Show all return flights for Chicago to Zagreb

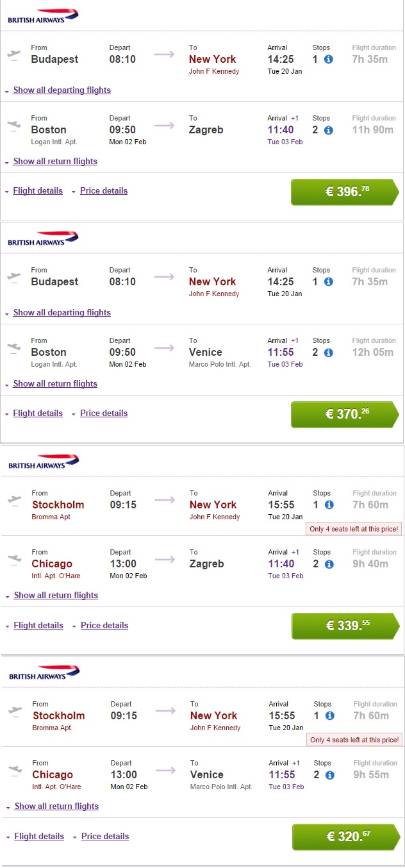[56, 596]
